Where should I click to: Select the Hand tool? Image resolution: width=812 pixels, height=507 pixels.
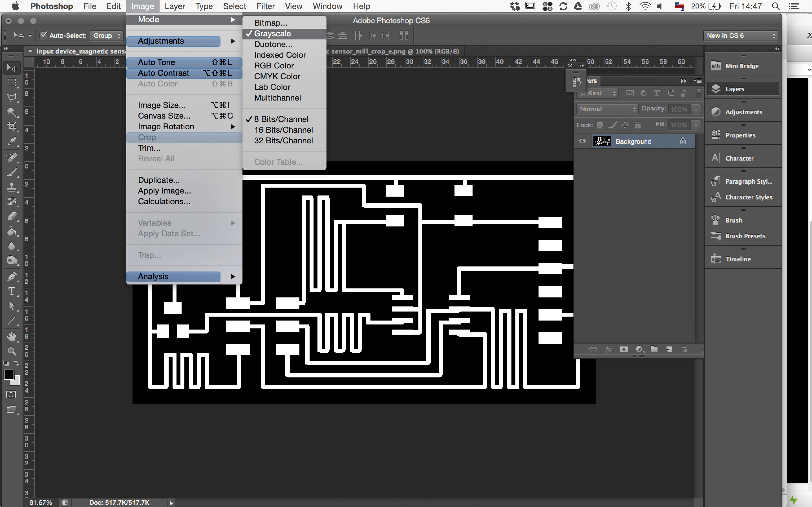click(12, 336)
